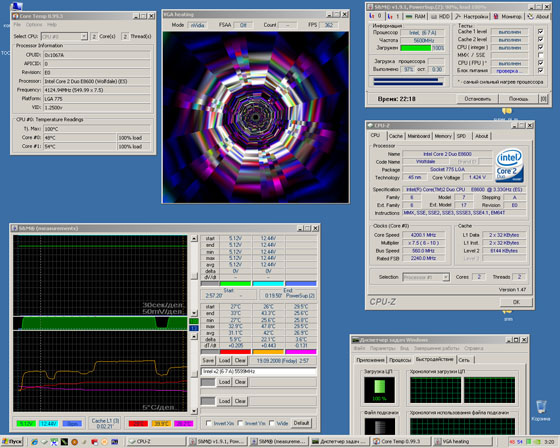
Task: Click the Default button in the measurements window
Action: 301,423
